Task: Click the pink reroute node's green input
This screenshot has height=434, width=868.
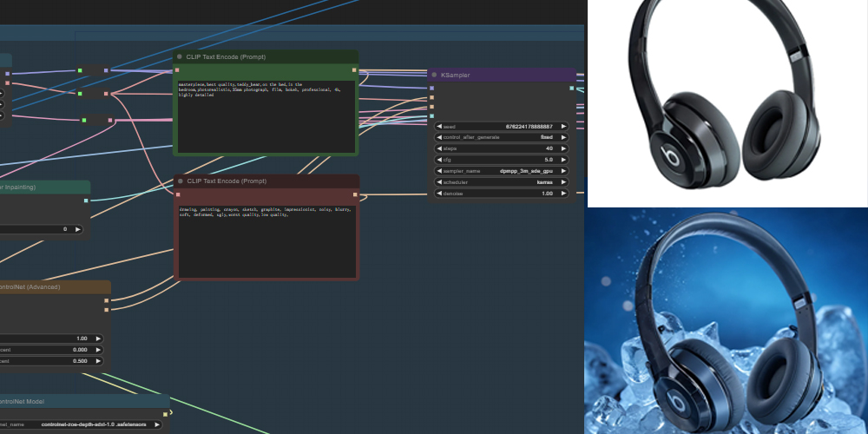Action: [84, 120]
